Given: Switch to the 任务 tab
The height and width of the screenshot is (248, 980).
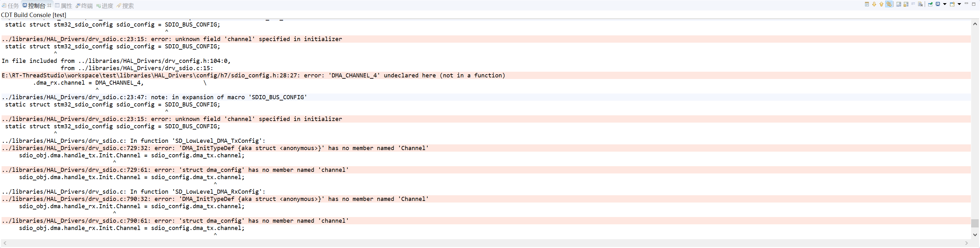Looking at the screenshot, I should (x=10, y=6).
